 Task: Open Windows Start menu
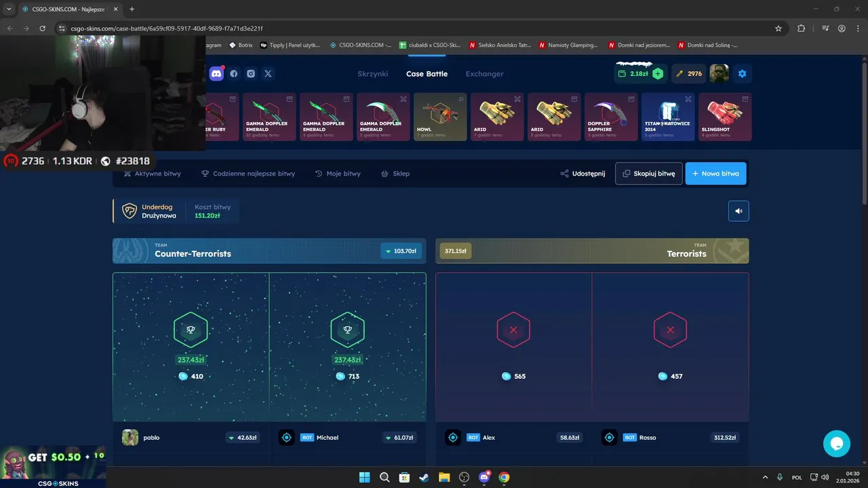tap(365, 477)
